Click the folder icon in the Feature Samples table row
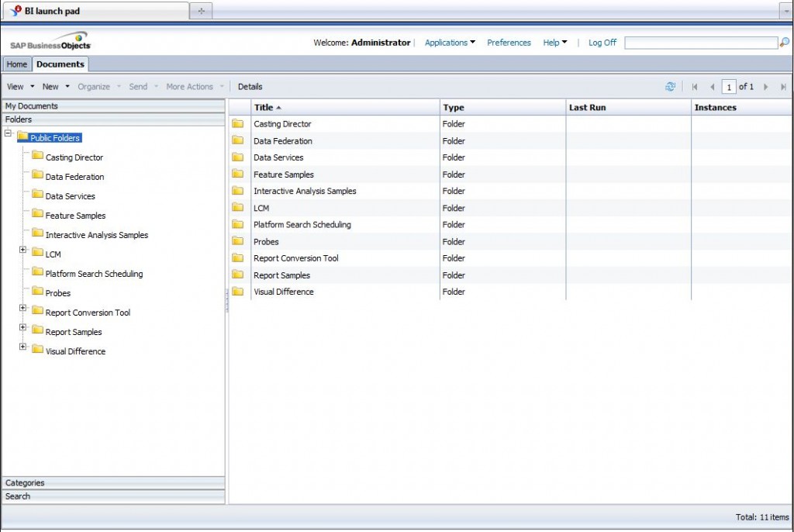Image resolution: width=794 pixels, height=532 pixels. click(237, 174)
